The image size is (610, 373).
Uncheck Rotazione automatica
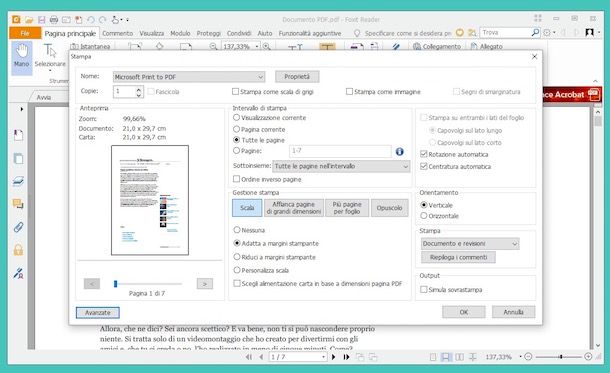(x=424, y=154)
